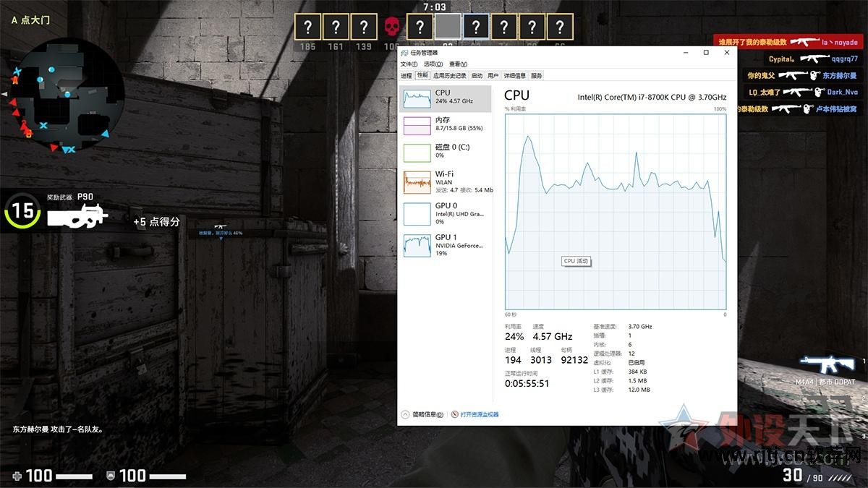Image resolution: width=868 pixels, height=488 pixels.
Task: Click the 1.5 MB L2 cache value
Action: (x=637, y=380)
